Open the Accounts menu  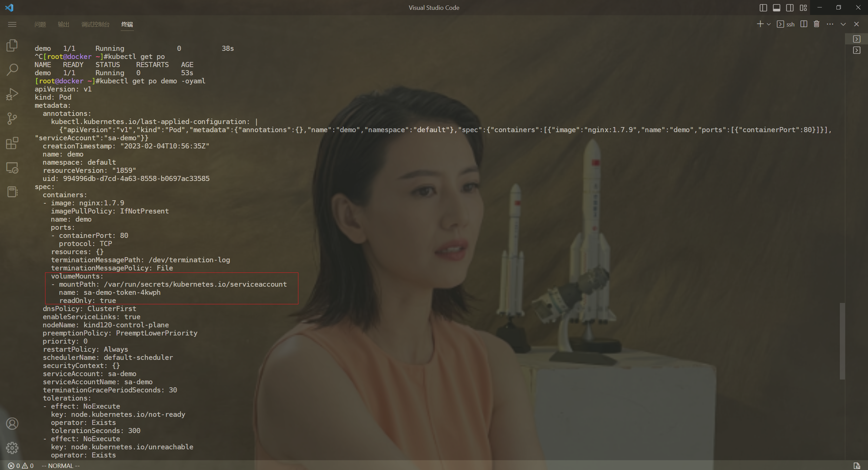12,424
